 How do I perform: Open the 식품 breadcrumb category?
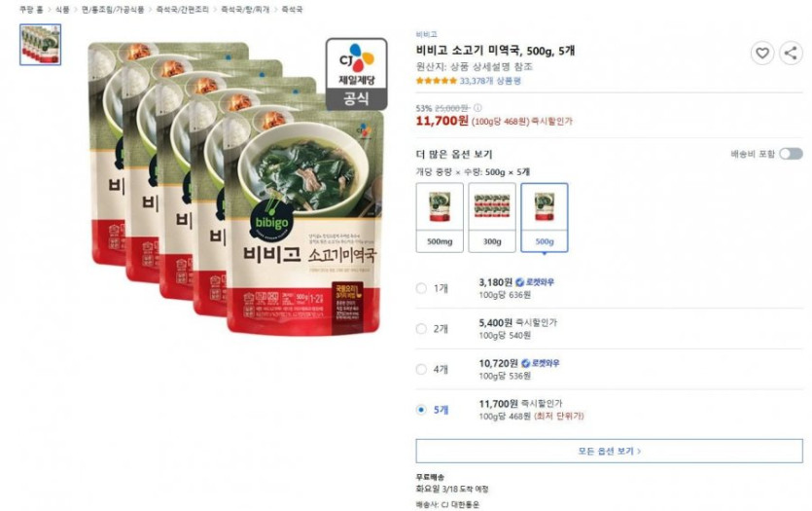(62, 10)
